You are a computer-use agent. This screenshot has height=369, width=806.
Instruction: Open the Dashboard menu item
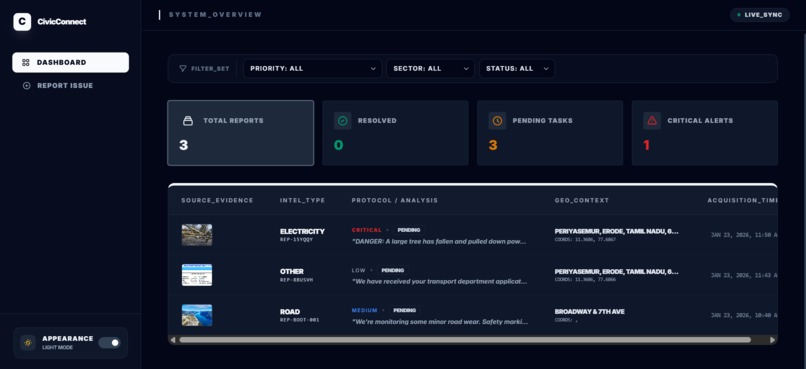click(x=70, y=63)
